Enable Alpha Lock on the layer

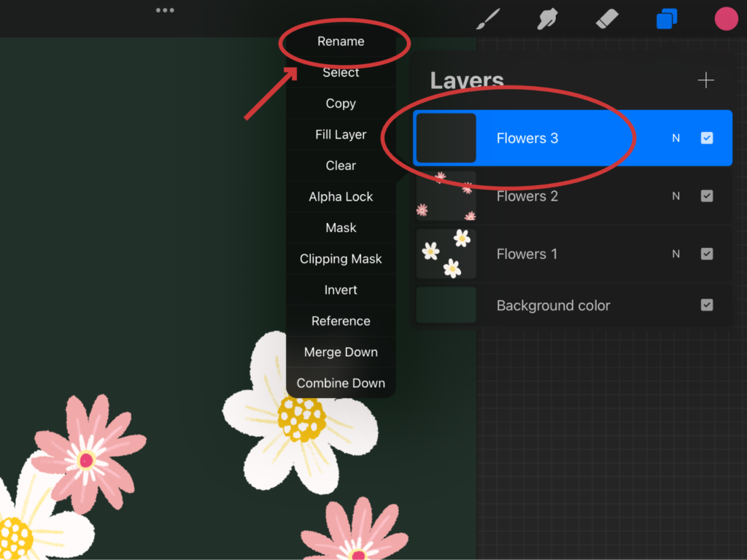(x=341, y=197)
